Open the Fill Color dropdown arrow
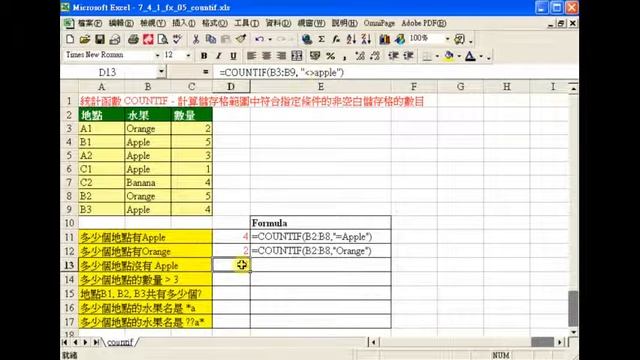This screenshot has width=640, height=360. [459, 56]
